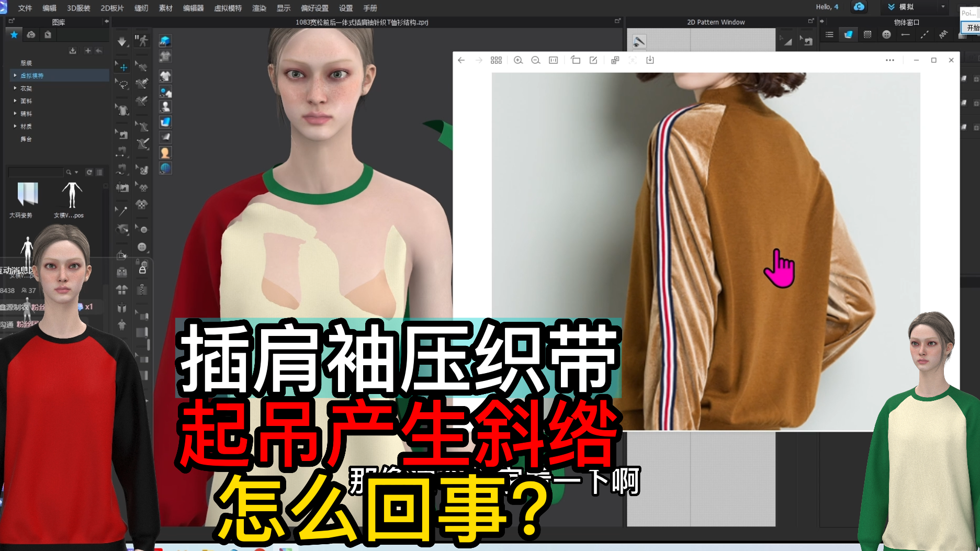Toggle garment display shirt icon

pos(165,76)
